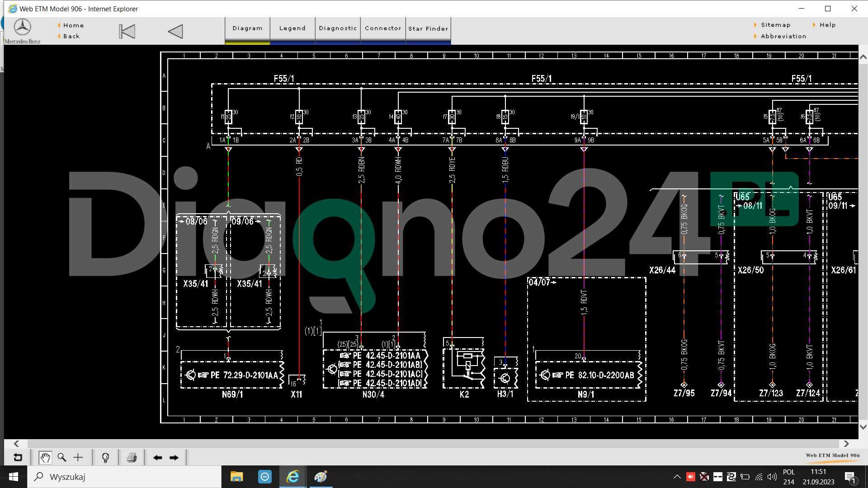Open PE 82.10-D-2200AB document link
This screenshot has width=868, height=488.
(x=593, y=375)
